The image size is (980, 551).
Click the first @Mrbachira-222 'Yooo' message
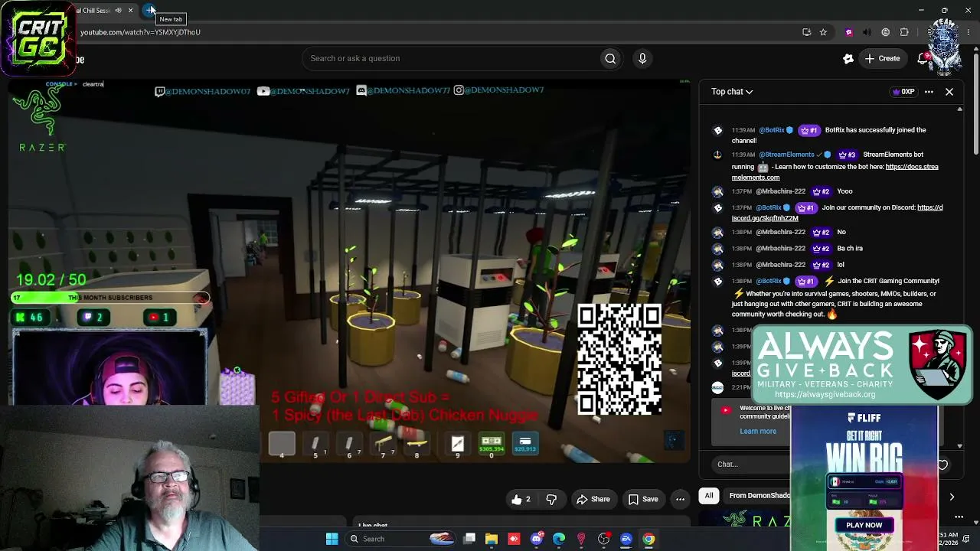844,191
